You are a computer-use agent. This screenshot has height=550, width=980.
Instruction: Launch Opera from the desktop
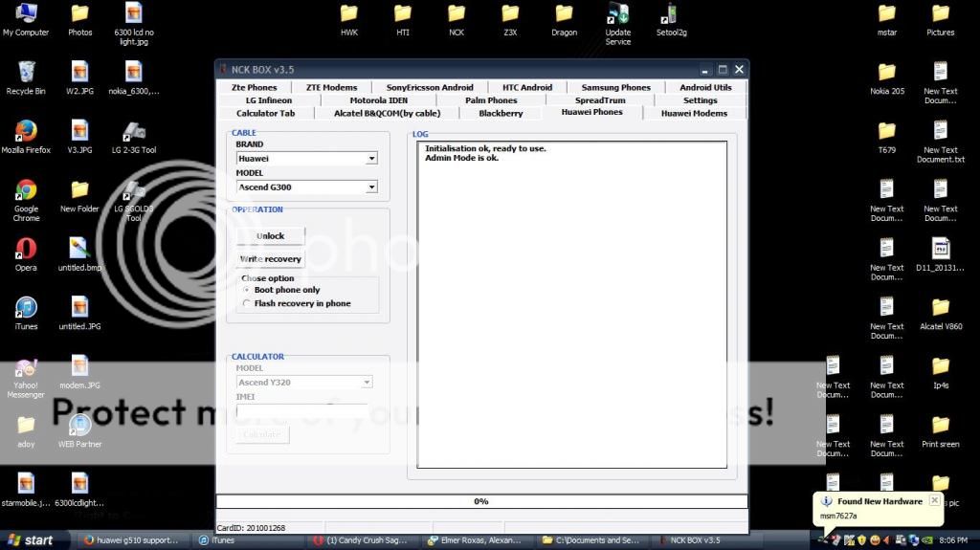coord(26,249)
